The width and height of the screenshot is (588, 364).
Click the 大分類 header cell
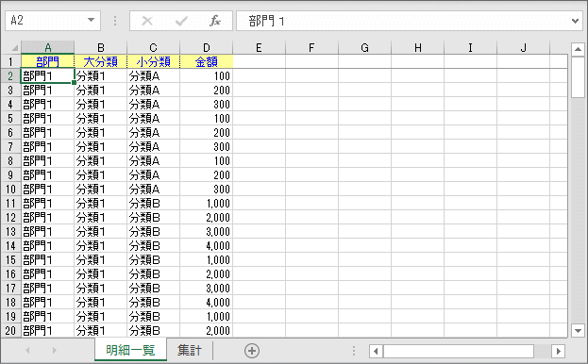click(x=100, y=62)
